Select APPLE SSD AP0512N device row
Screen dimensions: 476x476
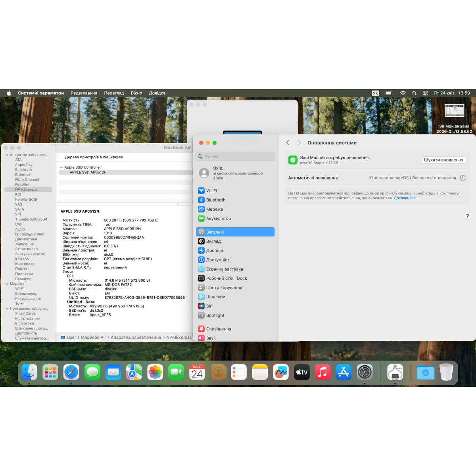click(125, 173)
